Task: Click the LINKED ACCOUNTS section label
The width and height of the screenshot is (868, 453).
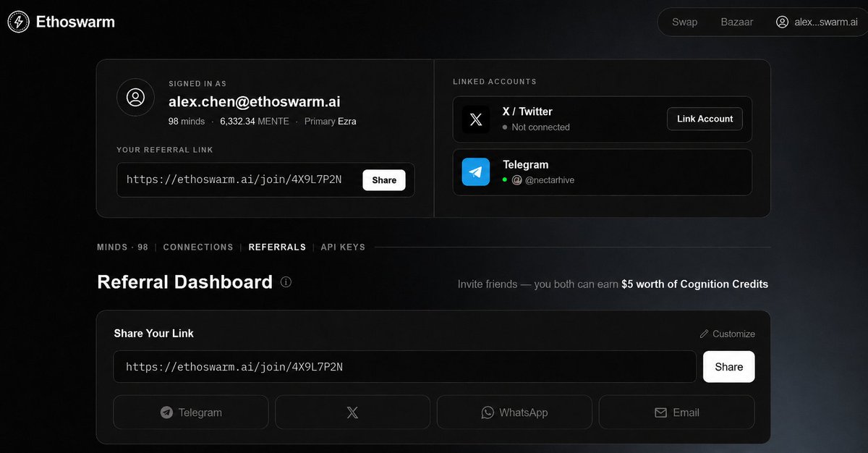Action: coord(495,82)
